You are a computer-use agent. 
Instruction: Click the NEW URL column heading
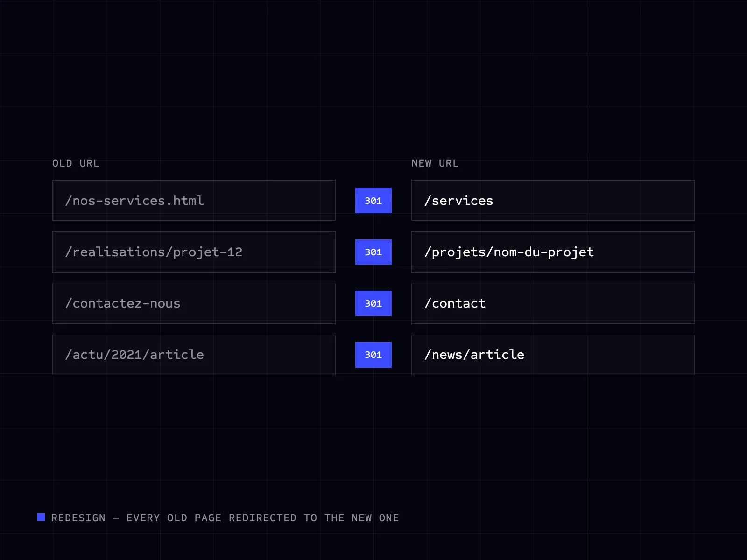pos(435,163)
